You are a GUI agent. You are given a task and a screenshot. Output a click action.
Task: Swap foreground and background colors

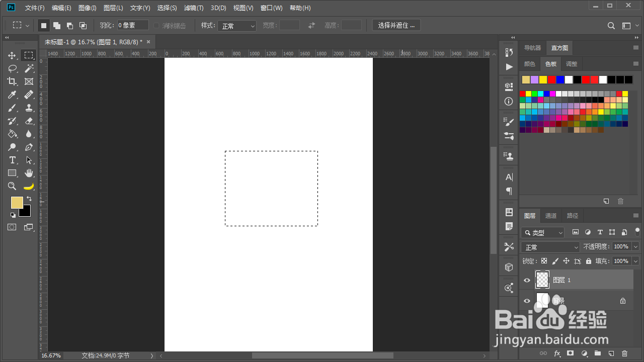(x=29, y=199)
